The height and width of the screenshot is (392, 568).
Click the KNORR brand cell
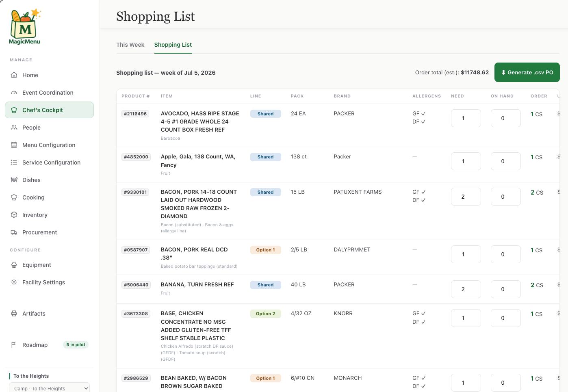click(343, 313)
